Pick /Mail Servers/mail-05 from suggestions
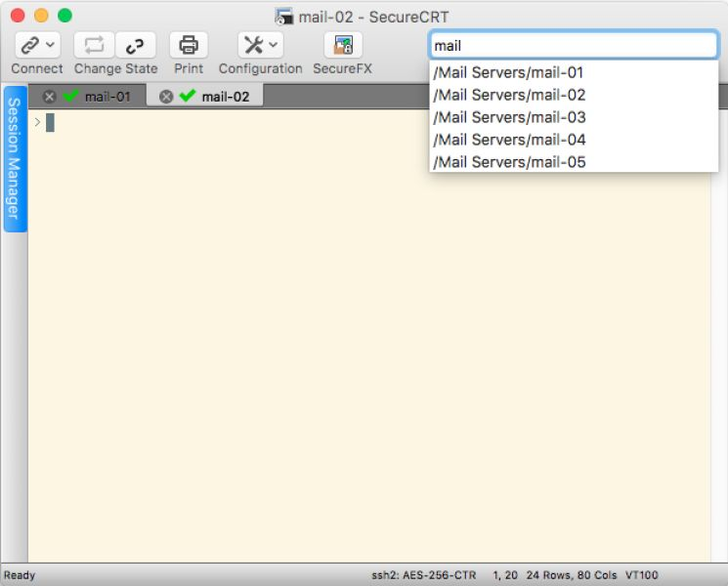 tap(574, 162)
